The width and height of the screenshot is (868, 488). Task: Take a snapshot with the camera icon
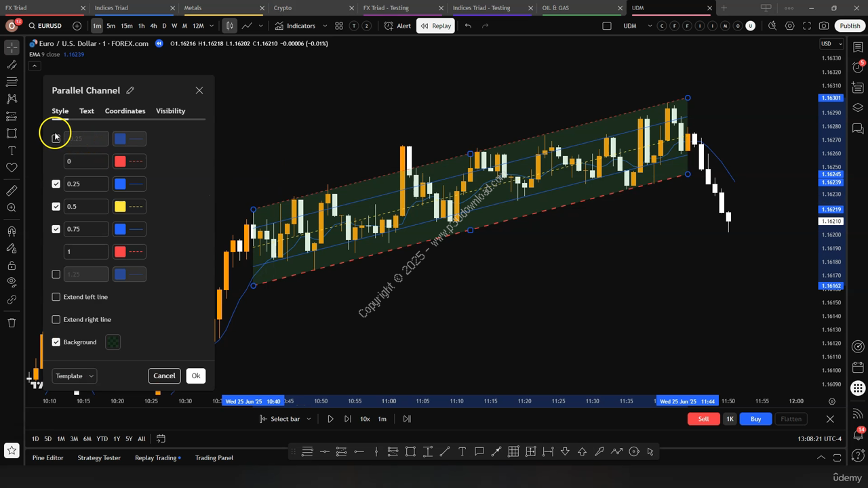click(x=824, y=26)
